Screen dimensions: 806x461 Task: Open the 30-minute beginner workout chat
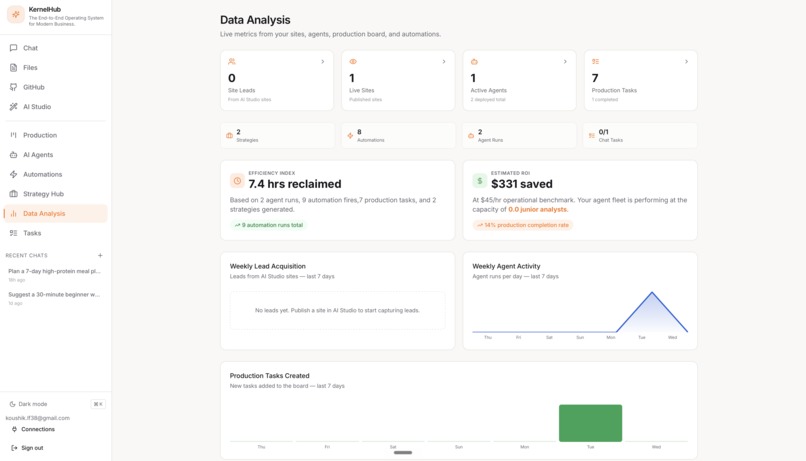pos(54,298)
